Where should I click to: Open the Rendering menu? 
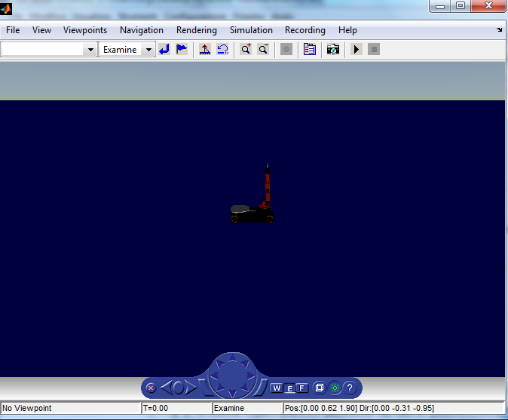(x=196, y=30)
